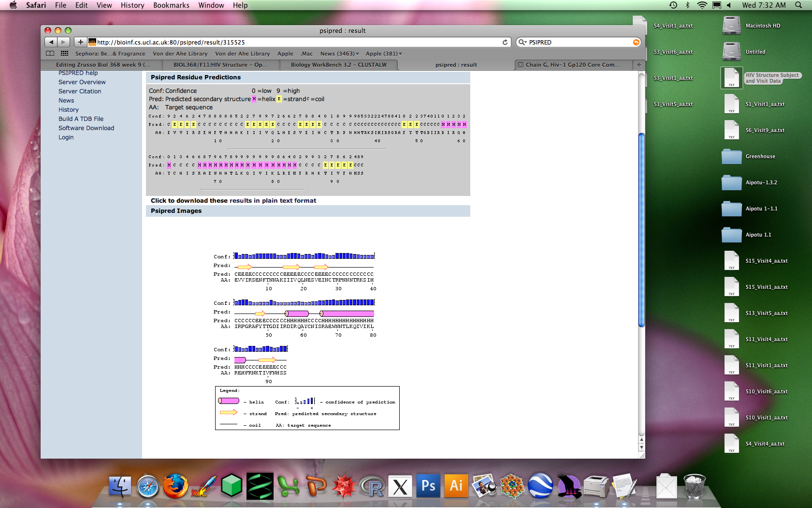The height and width of the screenshot is (508, 812).
Task: Expand the Apple (381) bookmark dropdown
Action: point(384,54)
